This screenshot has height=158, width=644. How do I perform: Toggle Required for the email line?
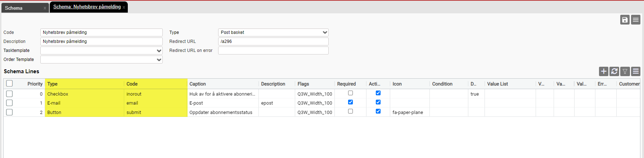tap(350, 102)
